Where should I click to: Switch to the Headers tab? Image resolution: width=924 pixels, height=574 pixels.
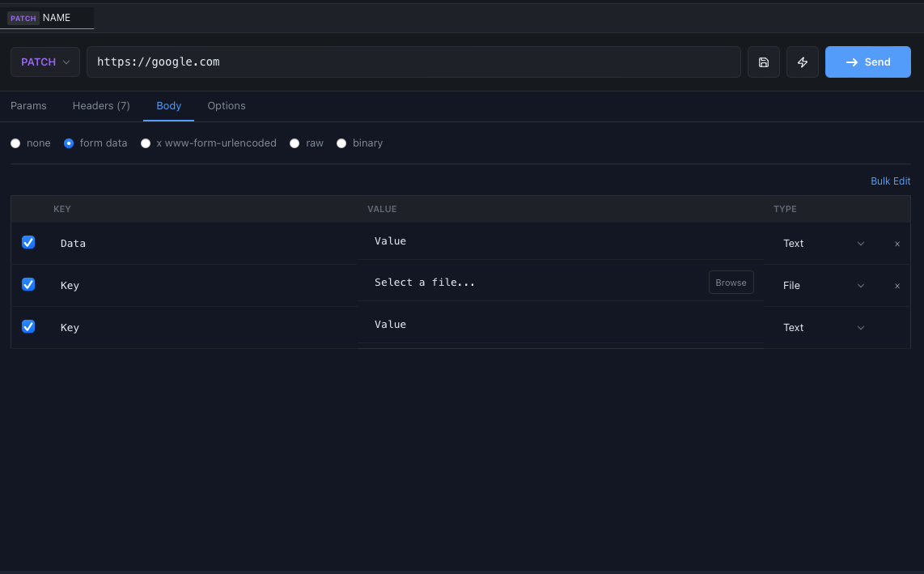pos(101,105)
